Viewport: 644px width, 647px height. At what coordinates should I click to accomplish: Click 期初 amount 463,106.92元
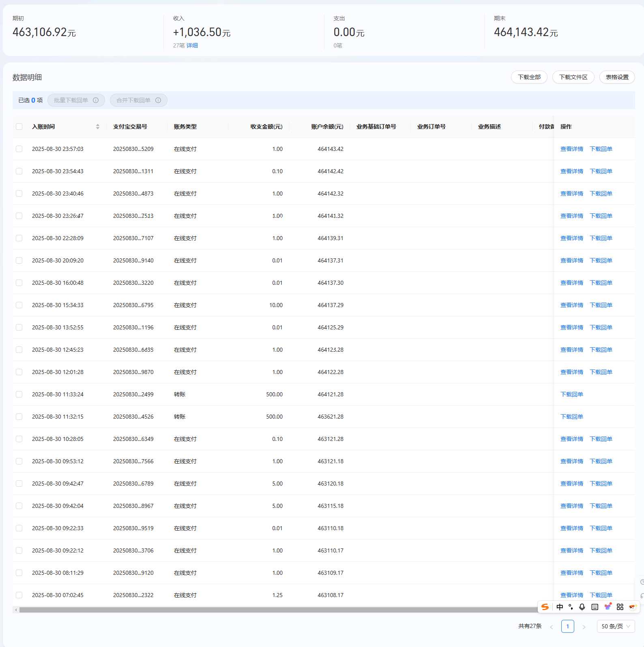point(44,32)
